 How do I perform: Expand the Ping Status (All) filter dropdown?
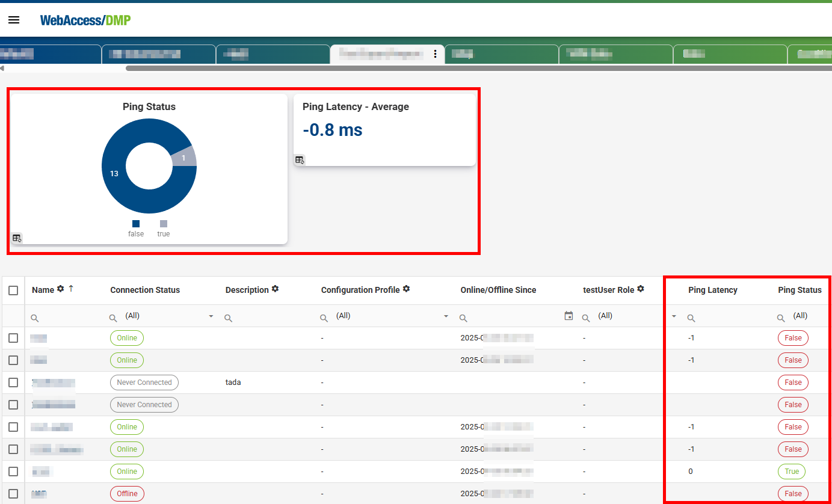(x=800, y=316)
